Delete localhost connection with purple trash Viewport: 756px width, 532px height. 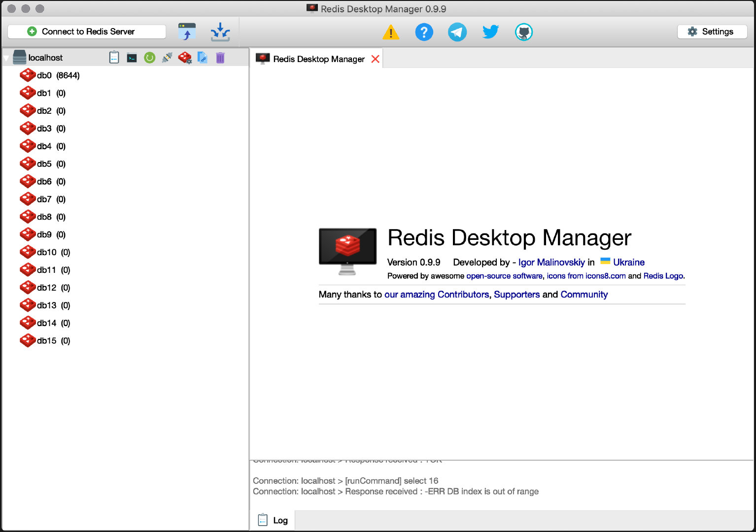[220, 58]
